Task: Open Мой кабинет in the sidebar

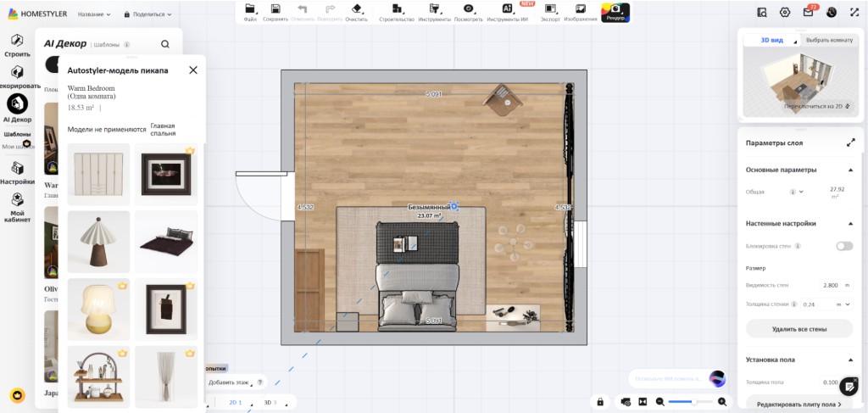Action: click(x=17, y=207)
